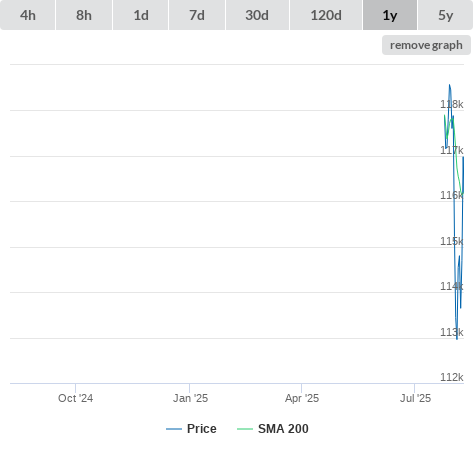The image size is (474, 455).
Task: Click the 112k price axis label
Action: (452, 377)
